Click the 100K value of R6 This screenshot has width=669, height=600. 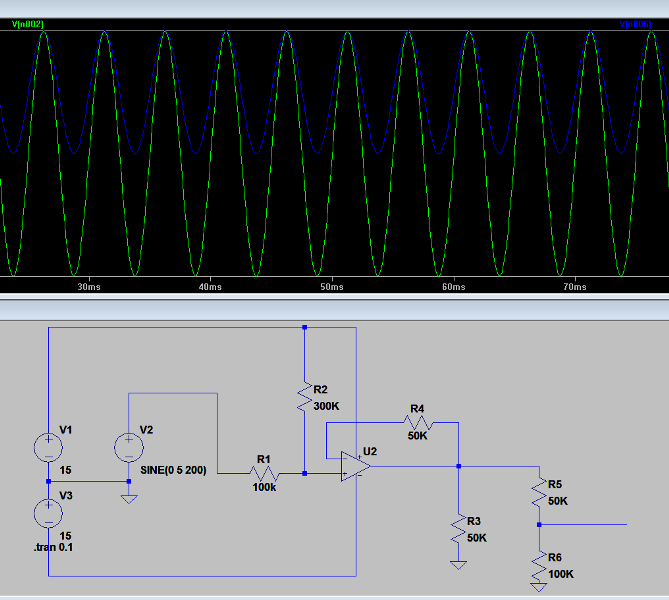coord(561,574)
